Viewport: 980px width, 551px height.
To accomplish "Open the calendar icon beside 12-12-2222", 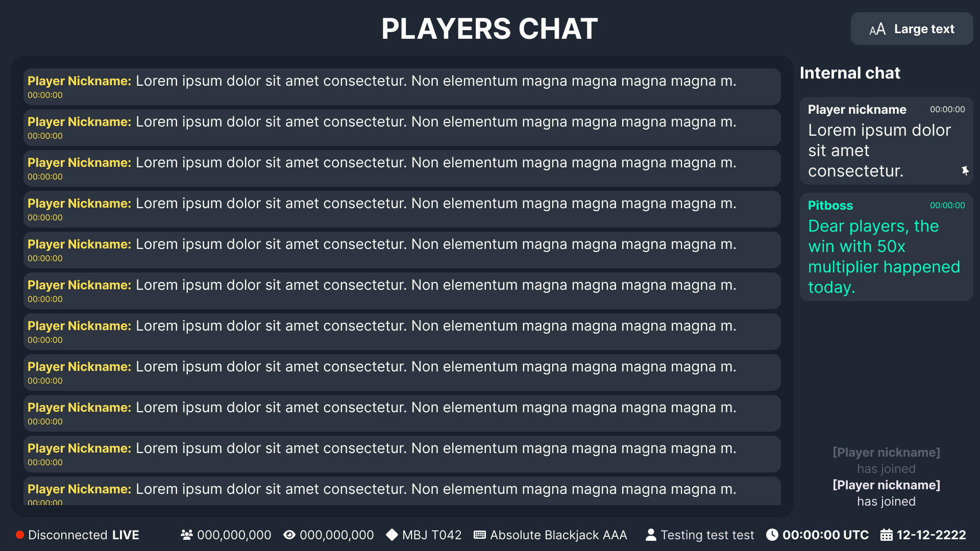I will click(x=887, y=535).
